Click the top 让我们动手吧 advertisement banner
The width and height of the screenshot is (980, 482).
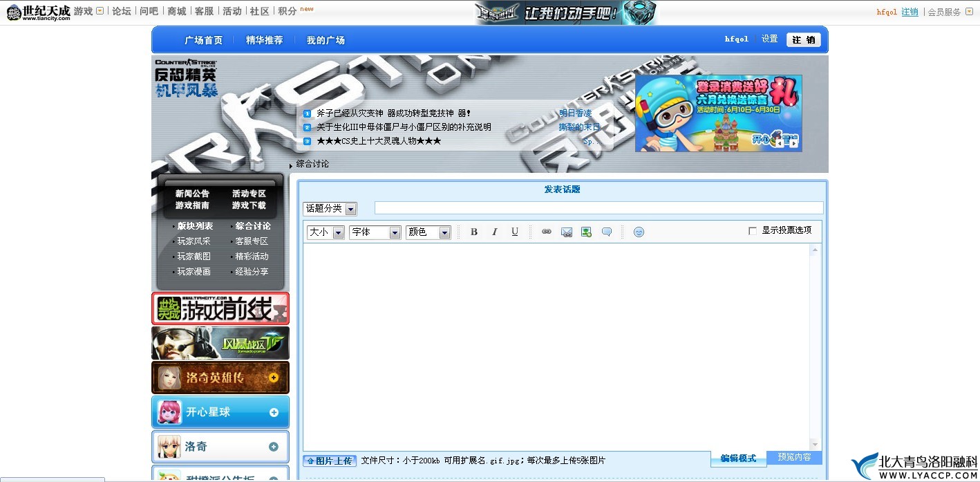(x=565, y=12)
